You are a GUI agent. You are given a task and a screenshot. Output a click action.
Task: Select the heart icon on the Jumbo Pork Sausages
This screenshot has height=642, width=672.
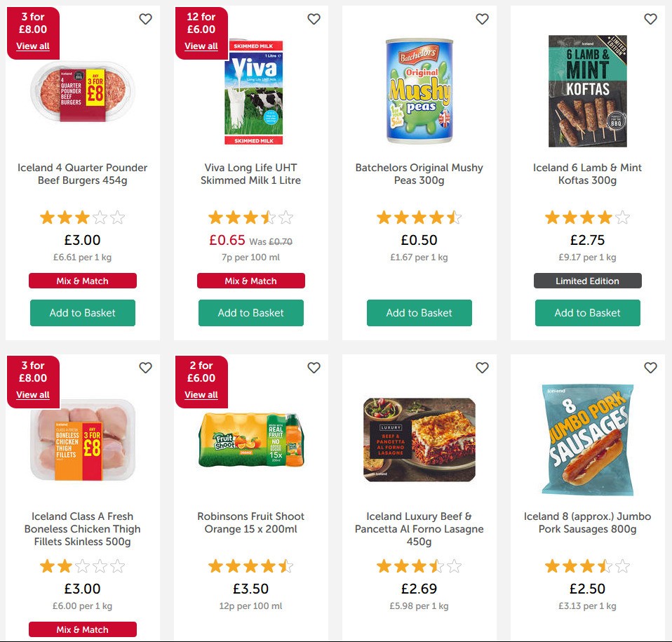click(650, 368)
